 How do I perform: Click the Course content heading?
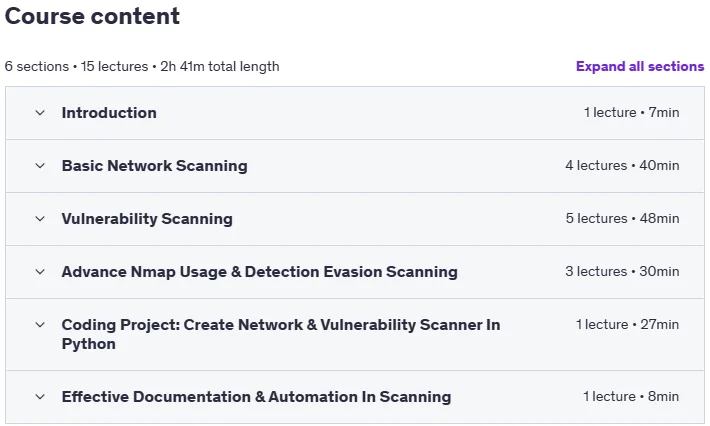click(92, 16)
